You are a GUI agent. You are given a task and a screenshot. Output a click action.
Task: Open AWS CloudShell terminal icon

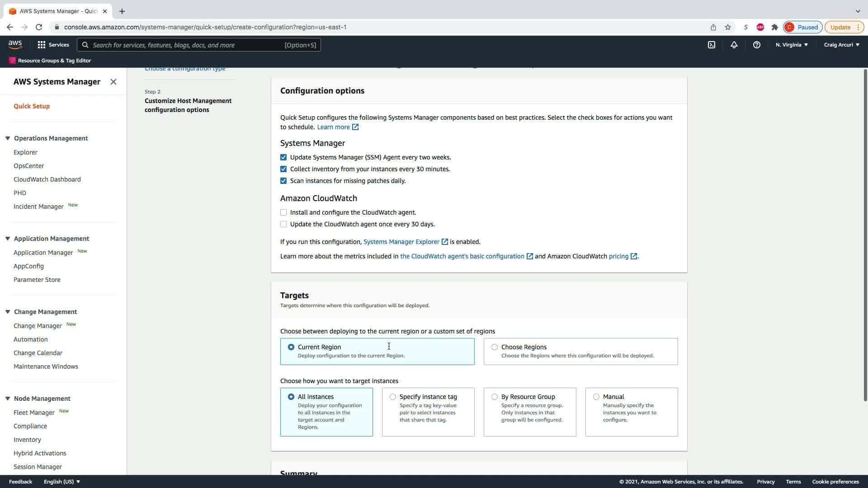(x=712, y=45)
